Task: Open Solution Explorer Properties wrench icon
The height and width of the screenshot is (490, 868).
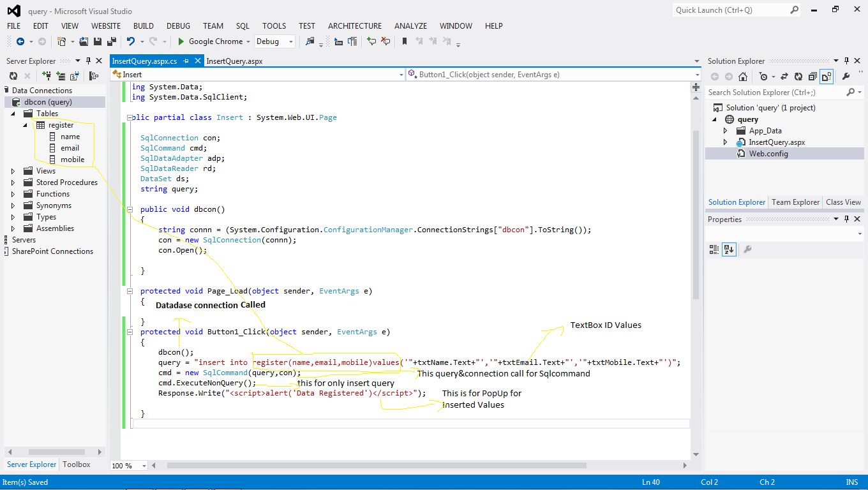Action: 846,76
